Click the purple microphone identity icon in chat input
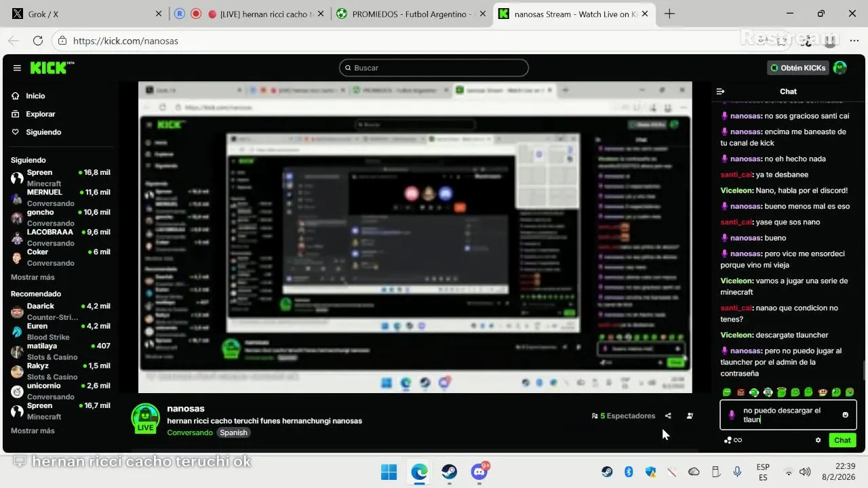 [732, 415]
